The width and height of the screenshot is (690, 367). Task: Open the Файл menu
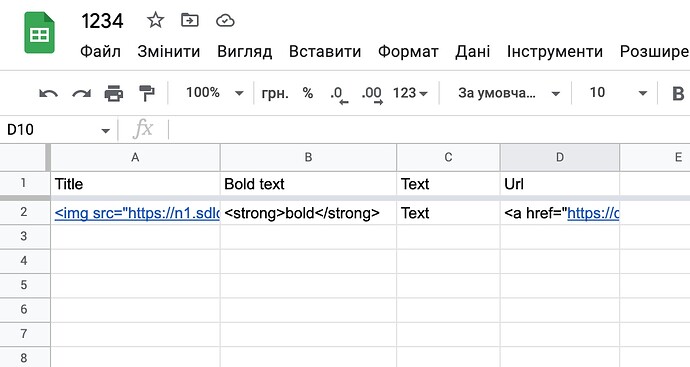(x=100, y=51)
